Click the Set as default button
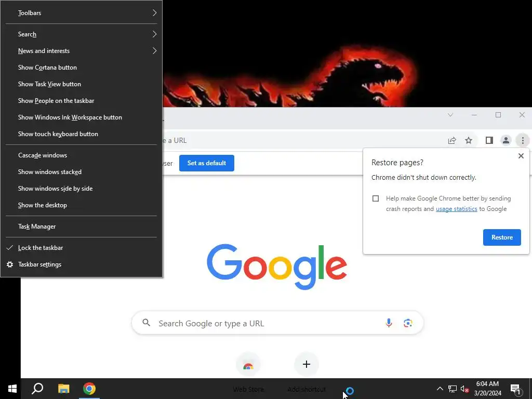The image size is (532, 399). tap(207, 163)
